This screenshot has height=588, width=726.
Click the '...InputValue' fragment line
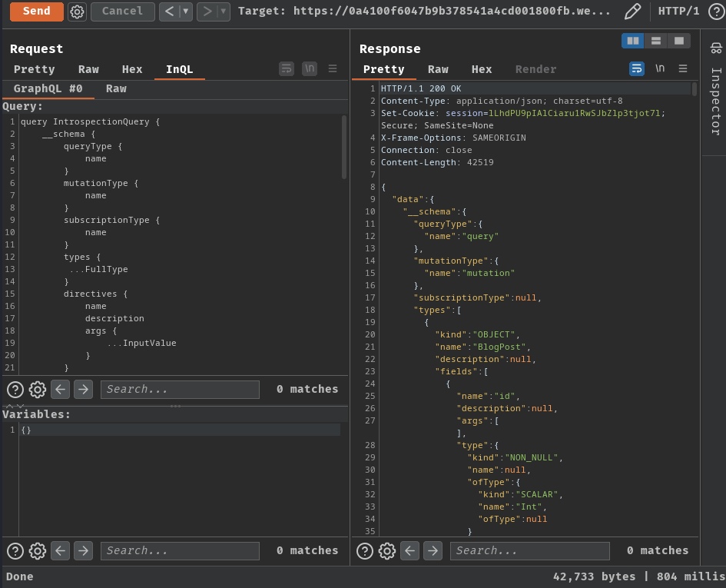click(x=142, y=344)
